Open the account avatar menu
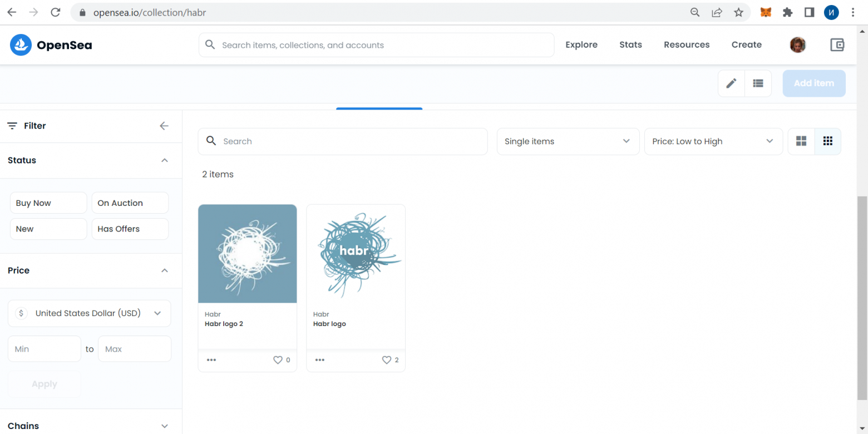The image size is (868, 434). 798,45
